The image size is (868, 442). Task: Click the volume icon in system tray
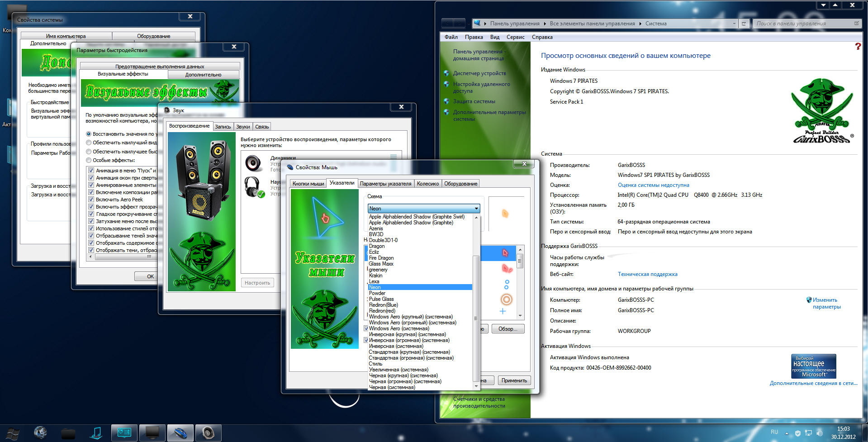[x=820, y=433]
